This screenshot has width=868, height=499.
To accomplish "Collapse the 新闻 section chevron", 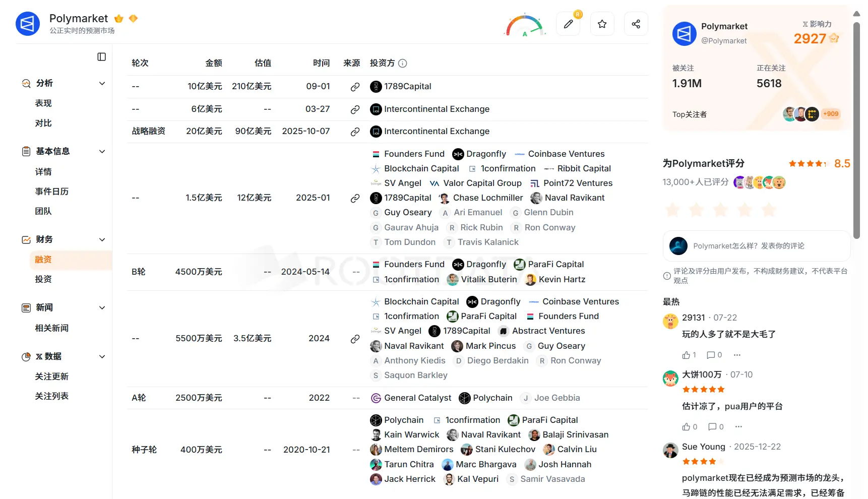I will coord(102,308).
